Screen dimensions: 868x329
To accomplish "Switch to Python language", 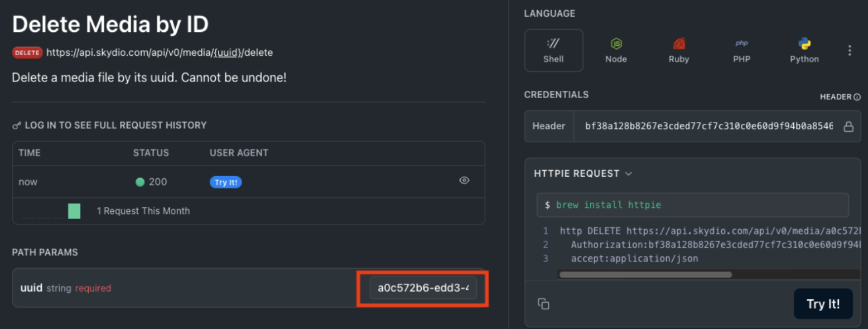I will pos(804,50).
